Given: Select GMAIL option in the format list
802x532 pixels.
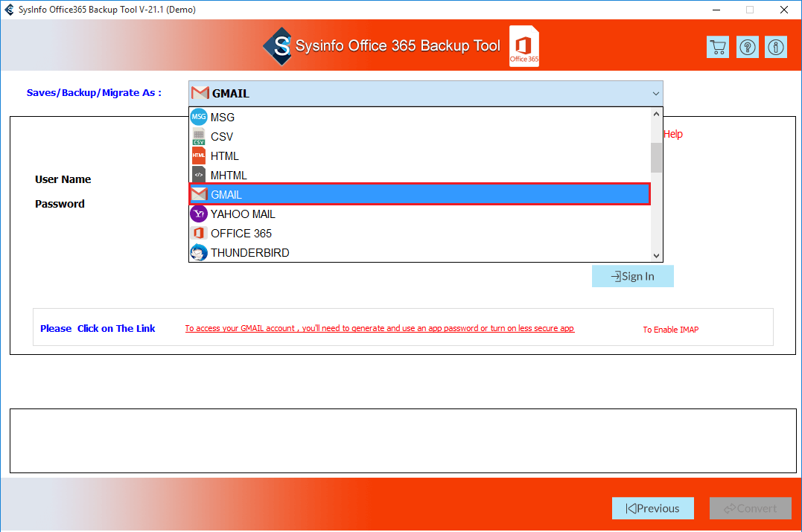Looking at the screenshot, I should [420, 195].
